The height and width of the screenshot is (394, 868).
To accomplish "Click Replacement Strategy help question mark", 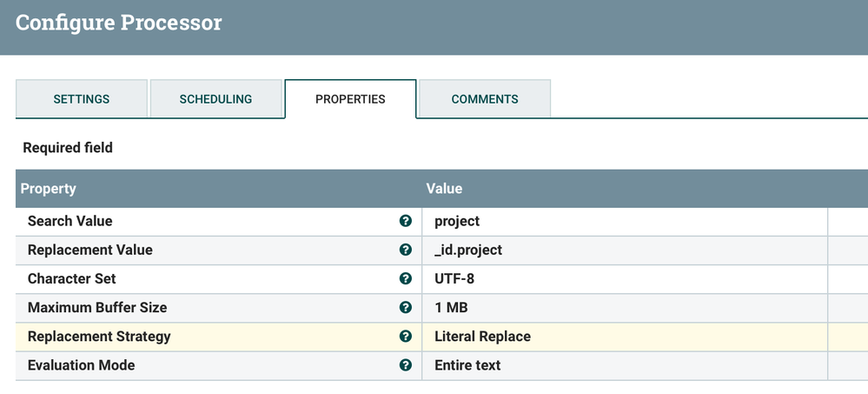I will point(405,337).
